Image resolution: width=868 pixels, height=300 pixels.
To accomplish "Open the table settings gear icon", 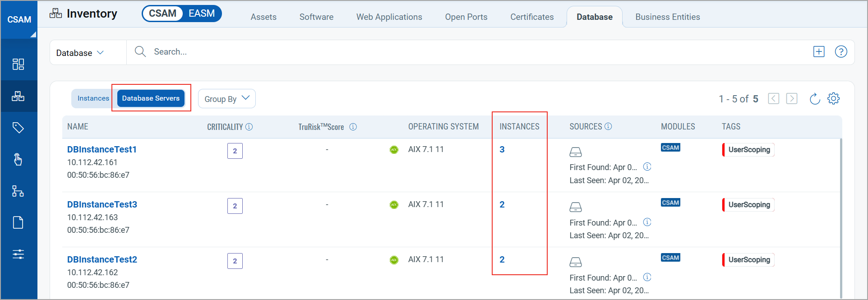I will (834, 98).
